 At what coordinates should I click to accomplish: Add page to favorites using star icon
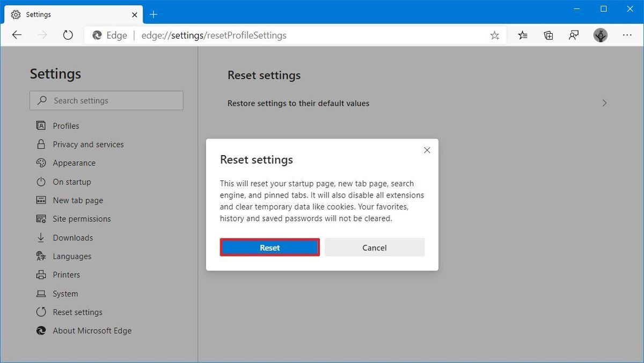pos(494,35)
